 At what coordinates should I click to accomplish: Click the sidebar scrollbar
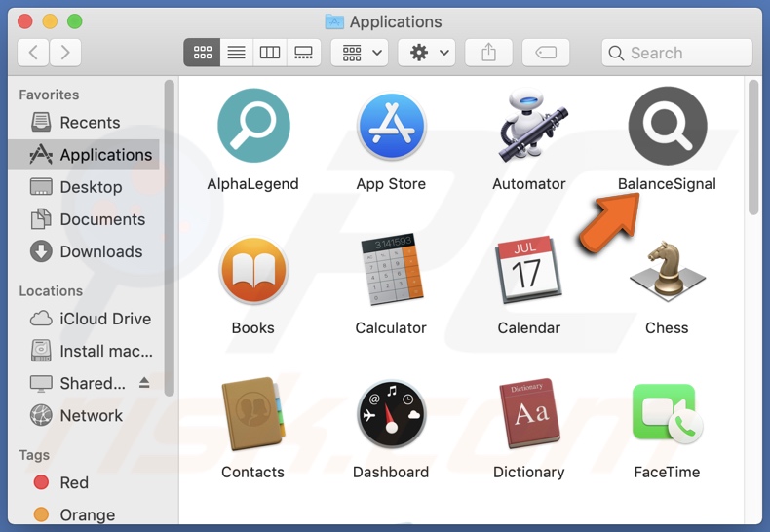(x=170, y=238)
